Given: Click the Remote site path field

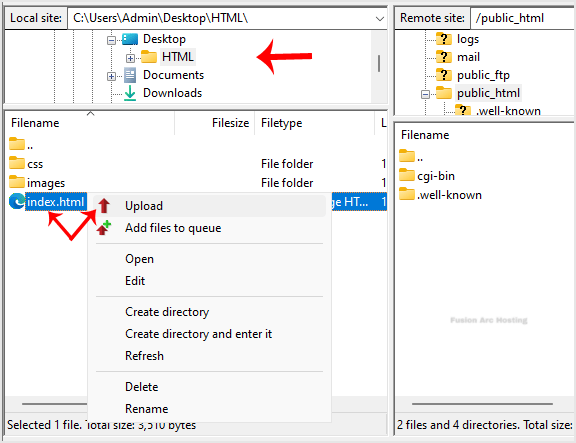Looking at the screenshot, I should coord(523,18).
